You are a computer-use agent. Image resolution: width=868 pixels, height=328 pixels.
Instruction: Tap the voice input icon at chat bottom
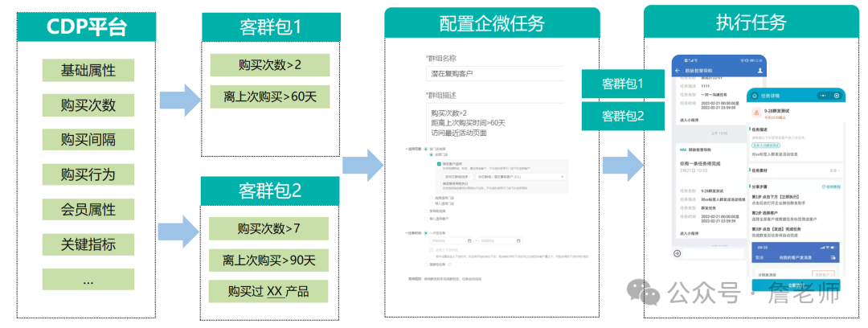pos(678,254)
